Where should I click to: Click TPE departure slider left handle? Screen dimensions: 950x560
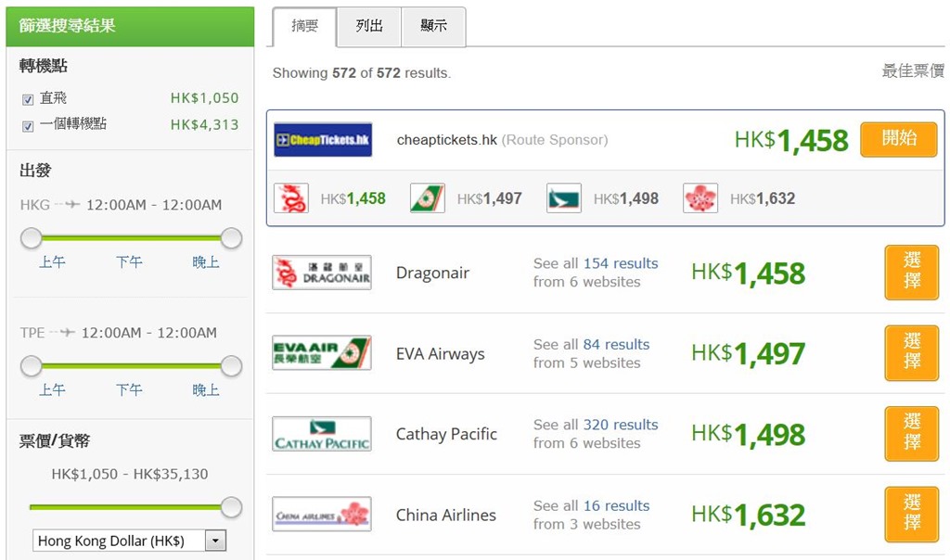click(31, 366)
